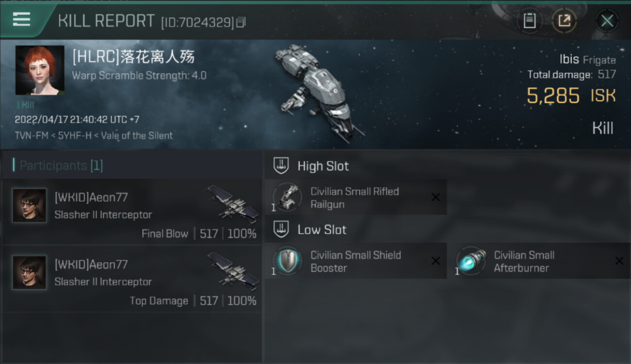Open the victim's red-haired portrait
Viewport: 631px width, 364px height.
click(x=40, y=70)
